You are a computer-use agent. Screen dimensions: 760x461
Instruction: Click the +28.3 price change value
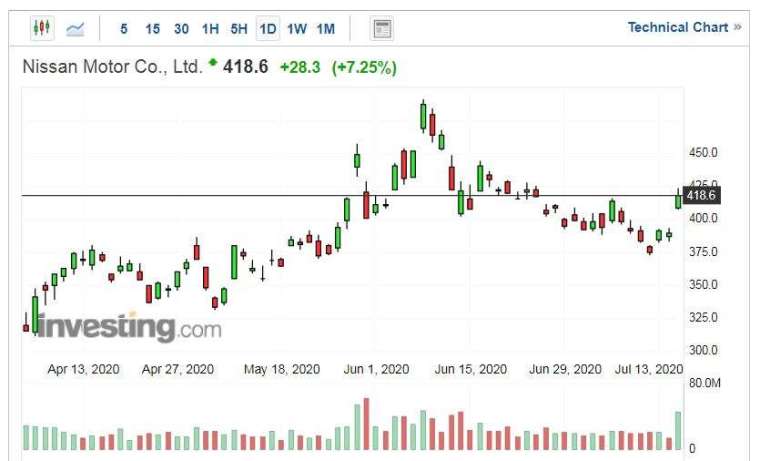tap(300, 67)
